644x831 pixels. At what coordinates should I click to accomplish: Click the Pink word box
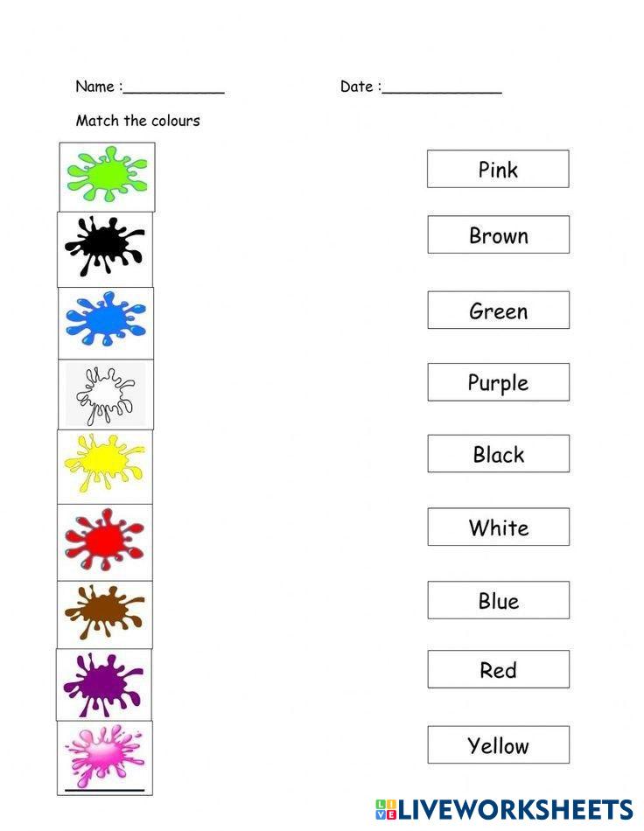pyautogui.click(x=498, y=169)
